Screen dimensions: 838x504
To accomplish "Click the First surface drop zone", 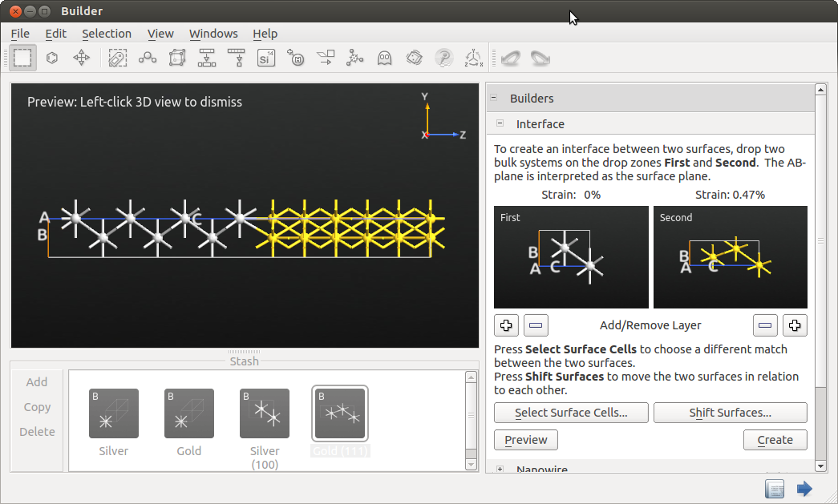I will pos(571,256).
